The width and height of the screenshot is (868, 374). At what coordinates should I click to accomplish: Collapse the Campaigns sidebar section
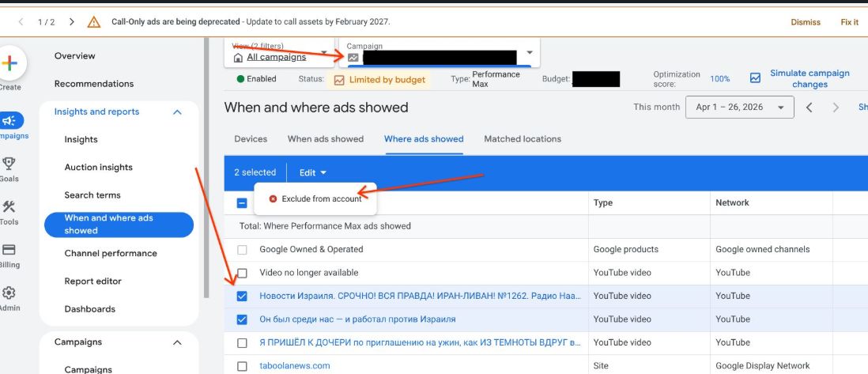coord(177,342)
